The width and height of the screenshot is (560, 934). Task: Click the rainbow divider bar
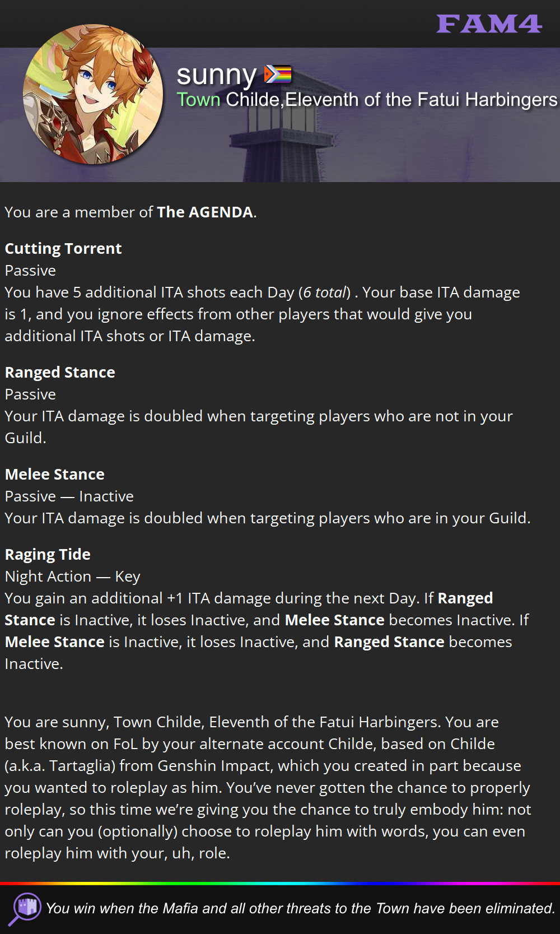[x=280, y=884]
